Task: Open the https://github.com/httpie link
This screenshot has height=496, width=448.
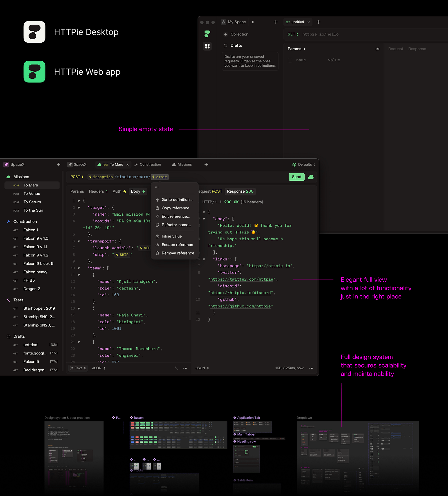Action: pyautogui.click(x=240, y=306)
